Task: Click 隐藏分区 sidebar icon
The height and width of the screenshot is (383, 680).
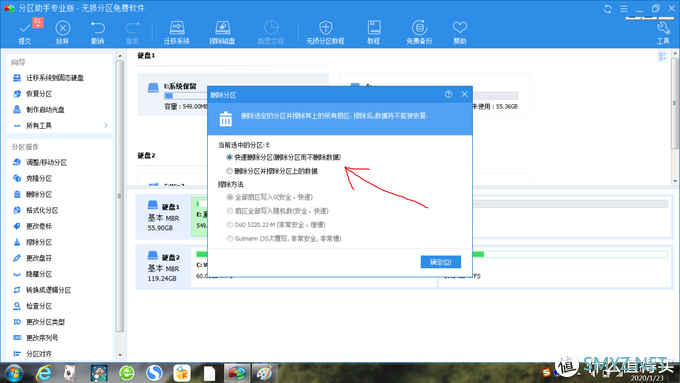Action: 17,274
